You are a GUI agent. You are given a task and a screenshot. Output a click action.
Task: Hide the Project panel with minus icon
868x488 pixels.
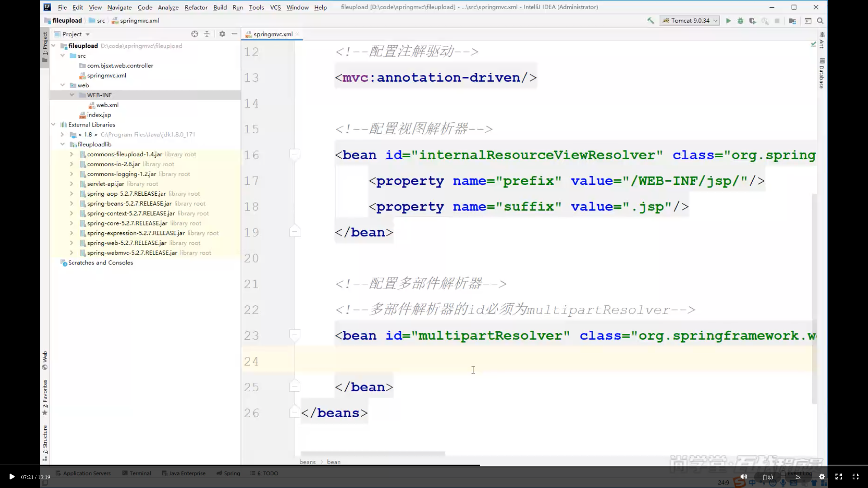point(234,34)
